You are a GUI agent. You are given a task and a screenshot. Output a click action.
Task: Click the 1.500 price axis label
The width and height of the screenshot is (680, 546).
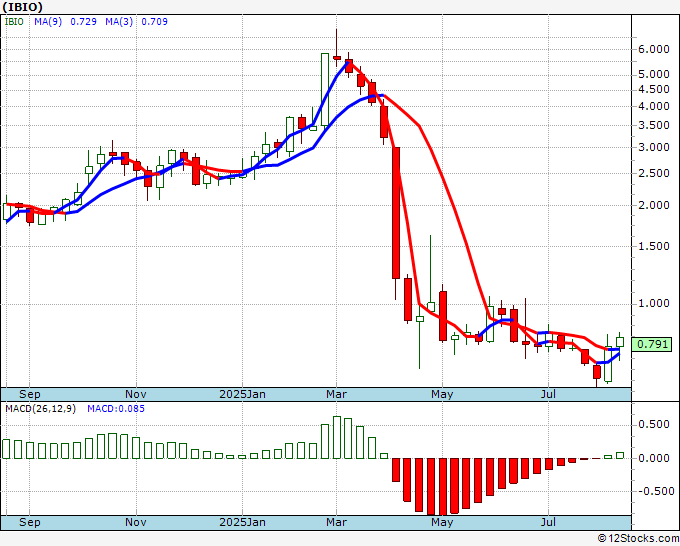pos(654,246)
